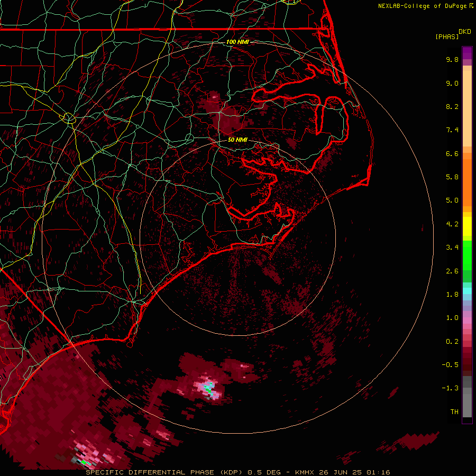
Task: Pick the purple segment at color bar top
Action: click(467, 53)
